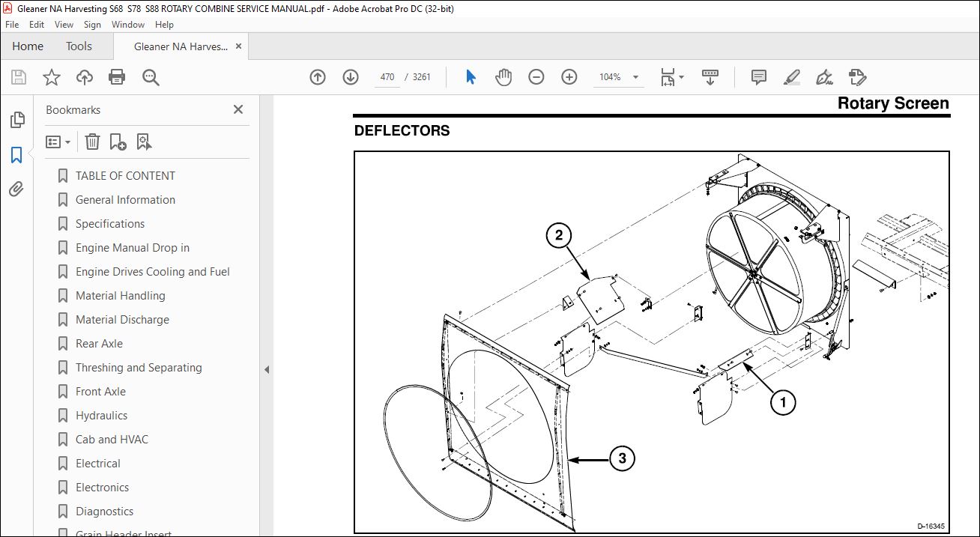Go to the Cab and HVAC bookmark
This screenshot has height=537, width=980.
tap(112, 440)
